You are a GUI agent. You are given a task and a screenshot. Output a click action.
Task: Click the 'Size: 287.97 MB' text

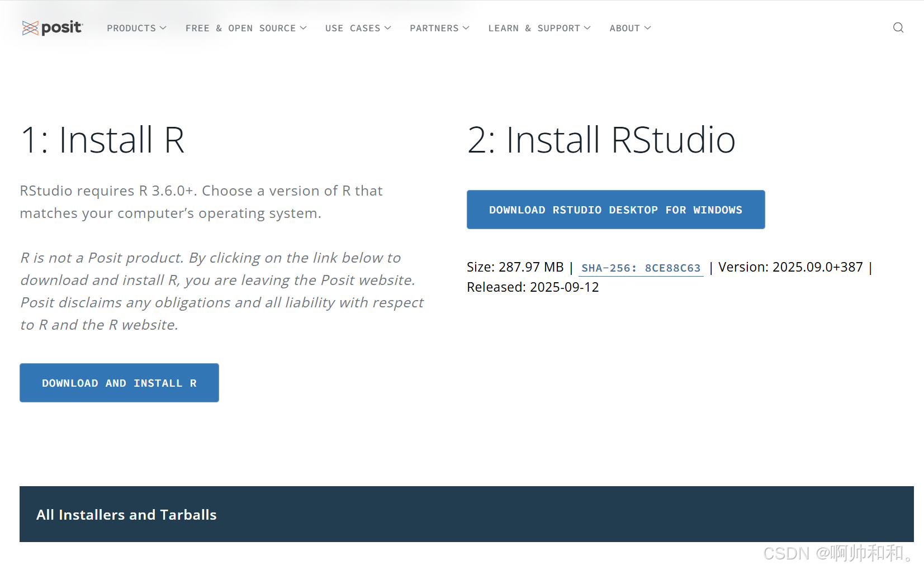pyautogui.click(x=515, y=267)
